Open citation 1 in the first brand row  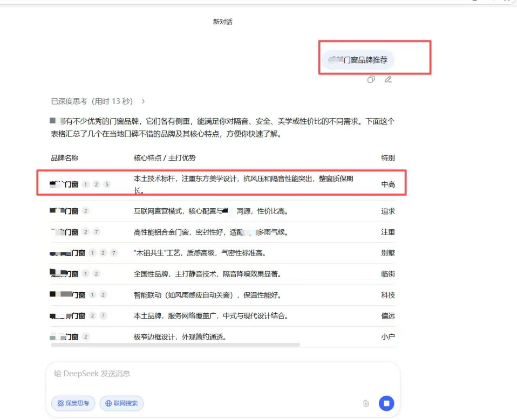85,183
